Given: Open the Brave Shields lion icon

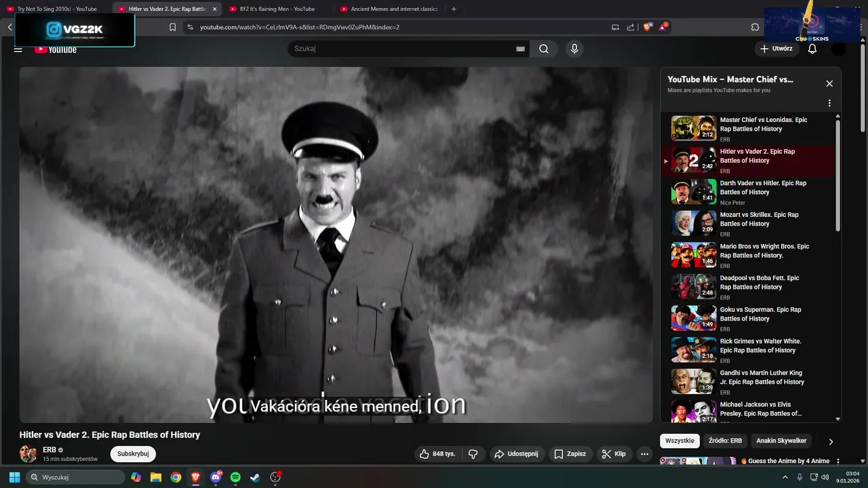Looking at the screenshot, I should tap(648, 27).
